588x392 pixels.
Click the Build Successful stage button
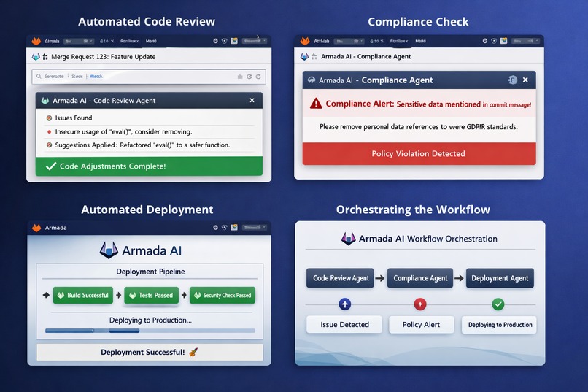(x=83, y=295)
